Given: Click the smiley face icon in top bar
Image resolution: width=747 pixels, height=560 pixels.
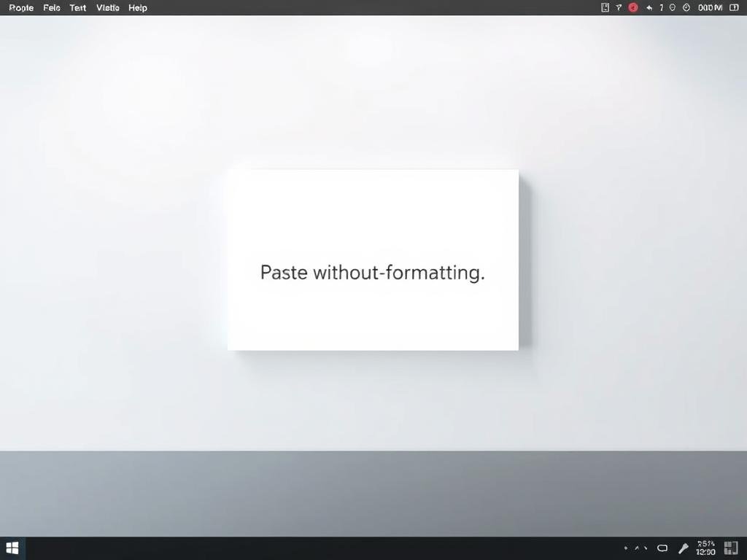Looking at the screenshot, I should [673, 8].
